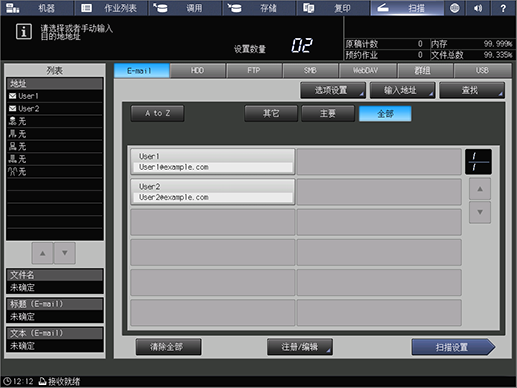The height and width of the screenshot is (388, 517).
Task: Filter addresses with A to Z button
Action: (157, 113)
